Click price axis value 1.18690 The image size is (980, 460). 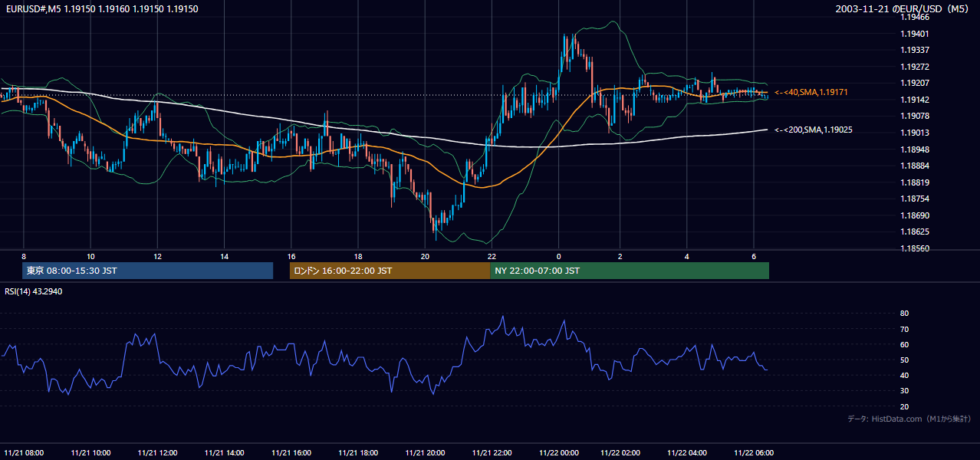pyautogui.click(x=915, y=215)
